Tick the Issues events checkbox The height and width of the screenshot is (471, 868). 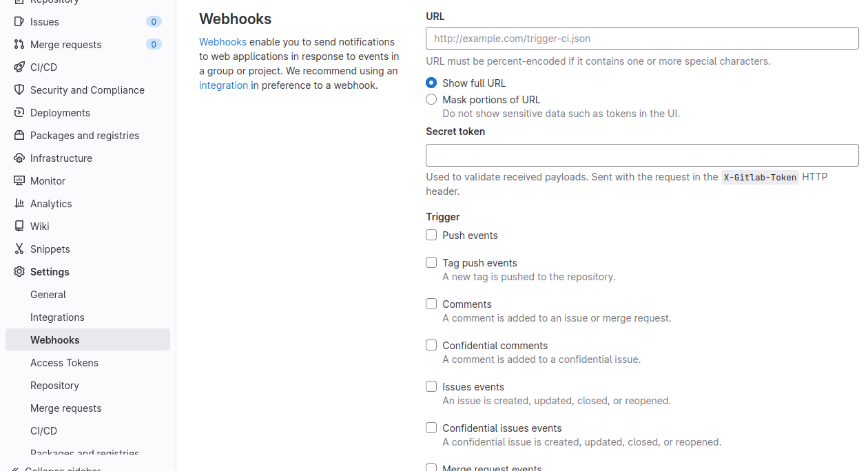coord(431,387)
